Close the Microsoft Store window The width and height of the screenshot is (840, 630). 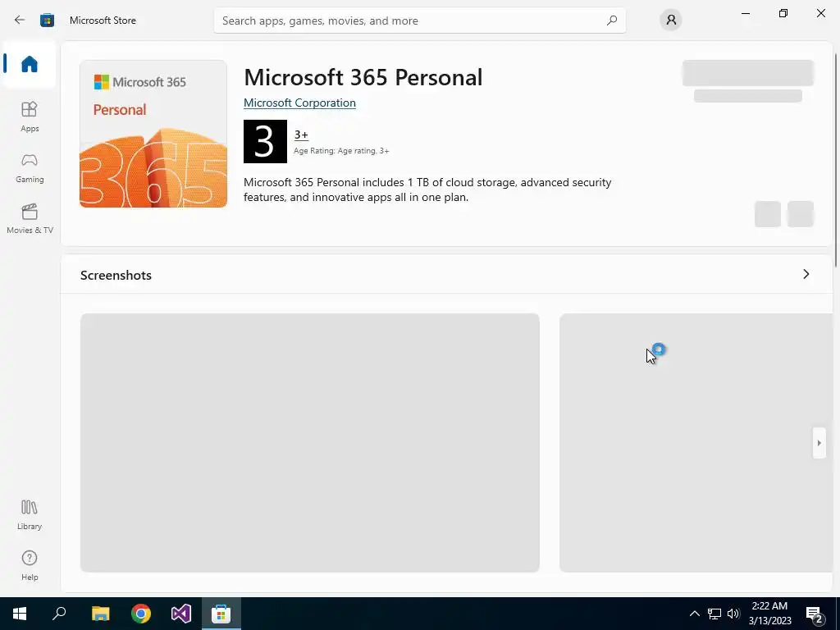[x=820, y=13]
